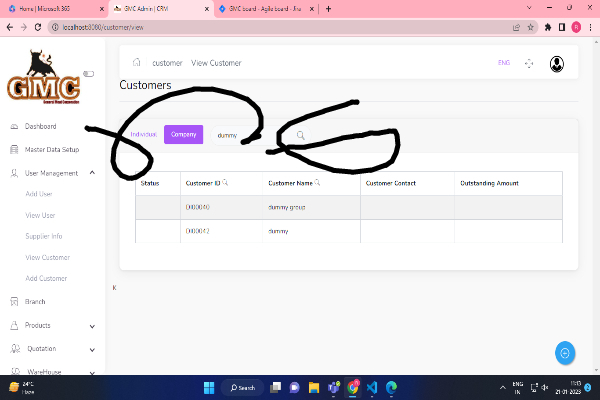
Task: Select the Individual customer type option
Action: tap(144, 134)
